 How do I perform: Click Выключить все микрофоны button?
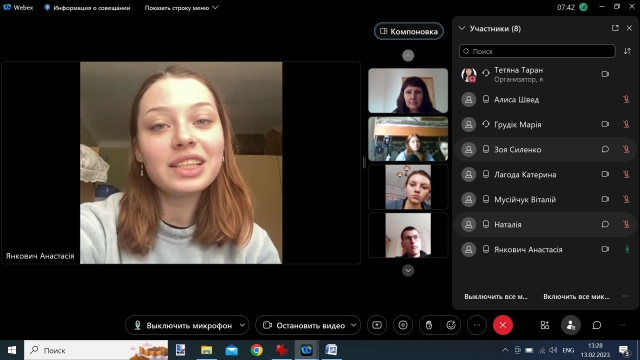tap(496, 296)
